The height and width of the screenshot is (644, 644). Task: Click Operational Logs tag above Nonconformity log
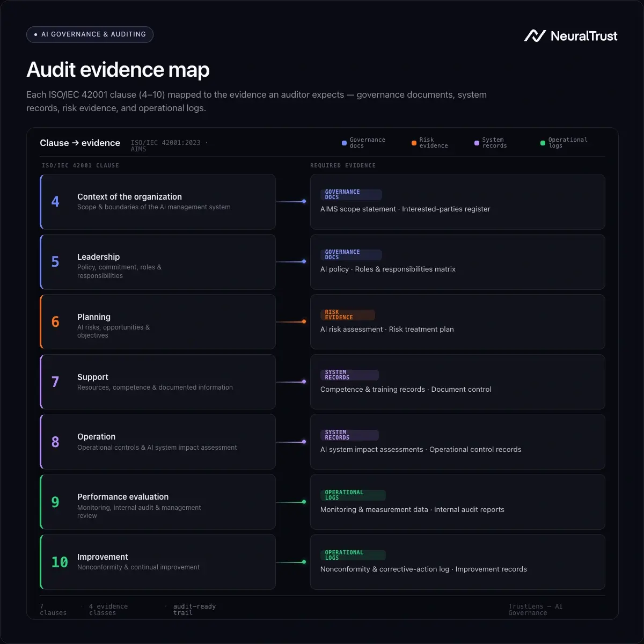point(353,555)
